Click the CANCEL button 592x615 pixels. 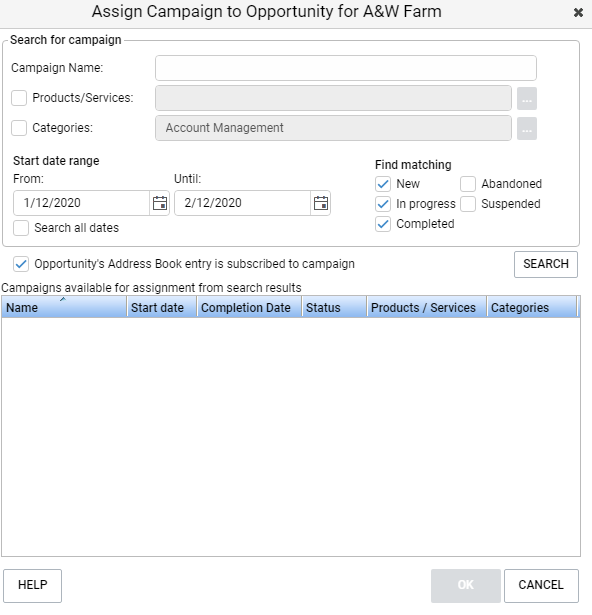coord(541,586)
